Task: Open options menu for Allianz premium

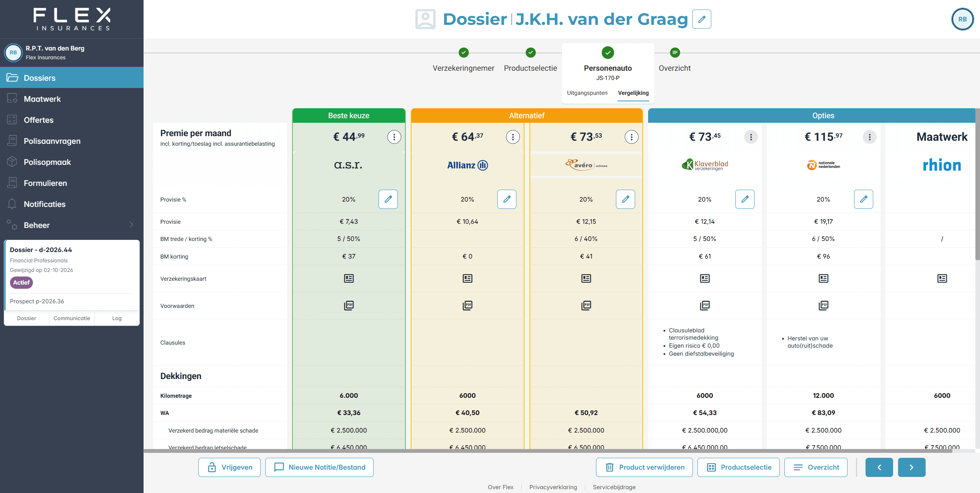Action: click(513, 137)
